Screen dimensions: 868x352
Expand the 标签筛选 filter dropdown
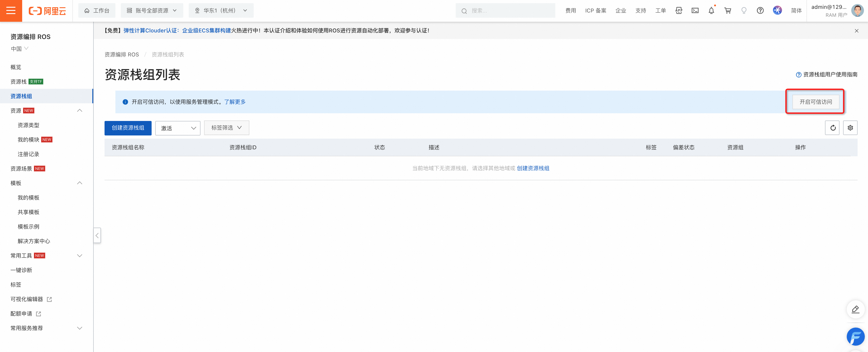[227, 128]
